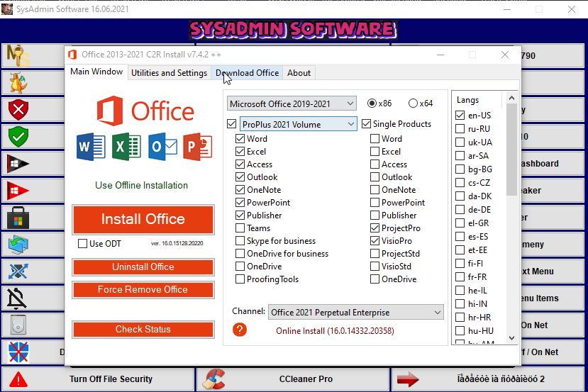The image size is (588, 392).
Task: Uncheck the Single Products checkbox
Action: [x=367, y=123]
